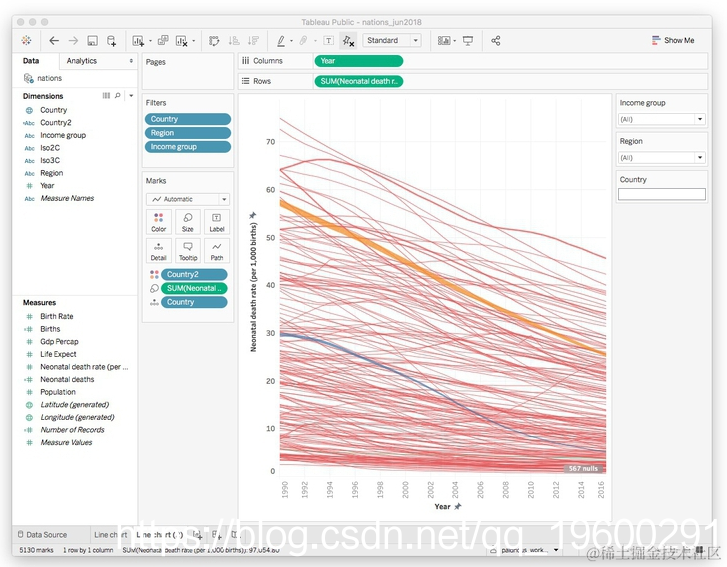Open the Path marks card

(217, 250)
